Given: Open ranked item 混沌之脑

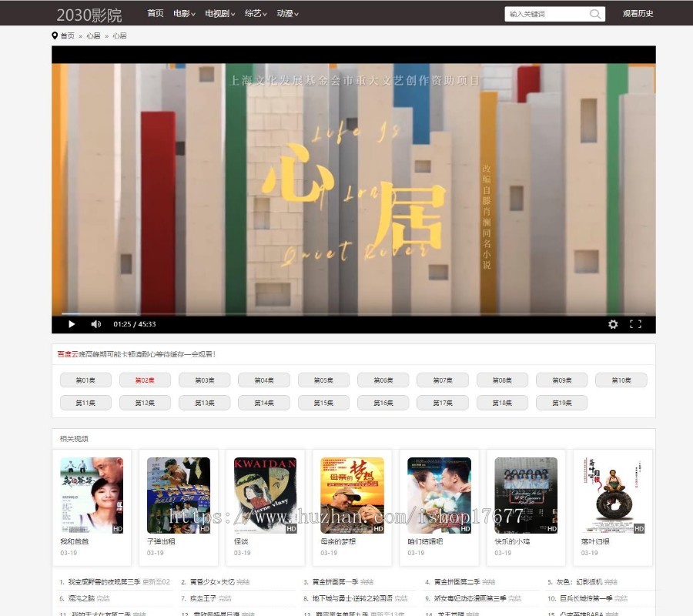Looking at the screenshot, I should pos(82,598).
